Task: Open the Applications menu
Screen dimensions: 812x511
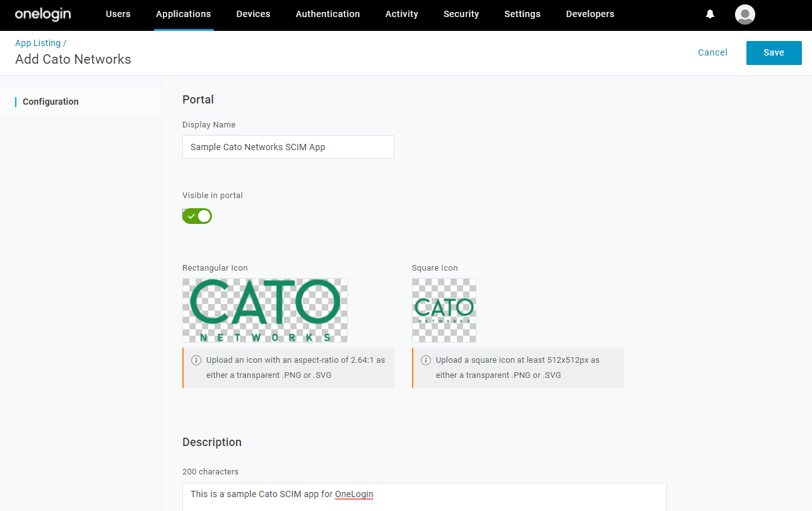Action: point(183,14)
